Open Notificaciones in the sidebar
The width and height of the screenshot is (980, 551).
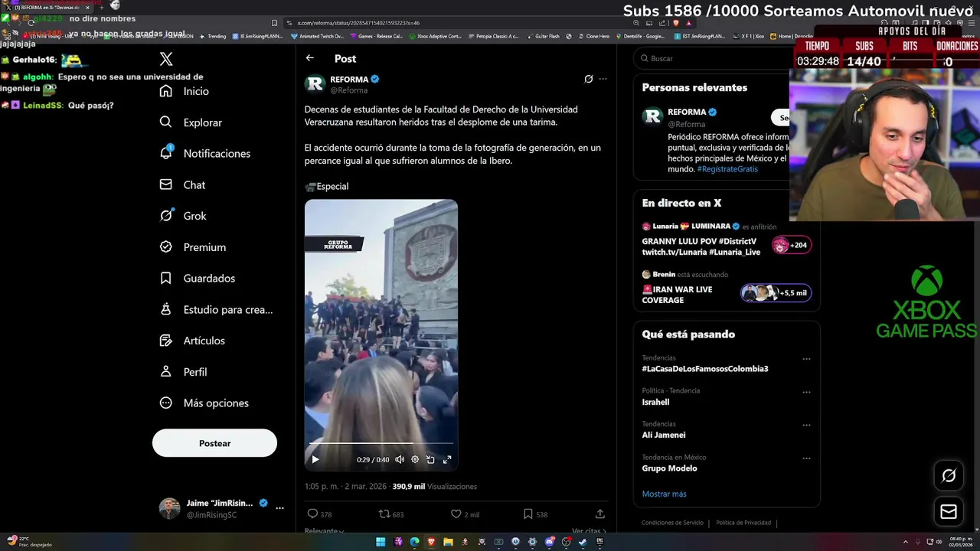[205, 154]
